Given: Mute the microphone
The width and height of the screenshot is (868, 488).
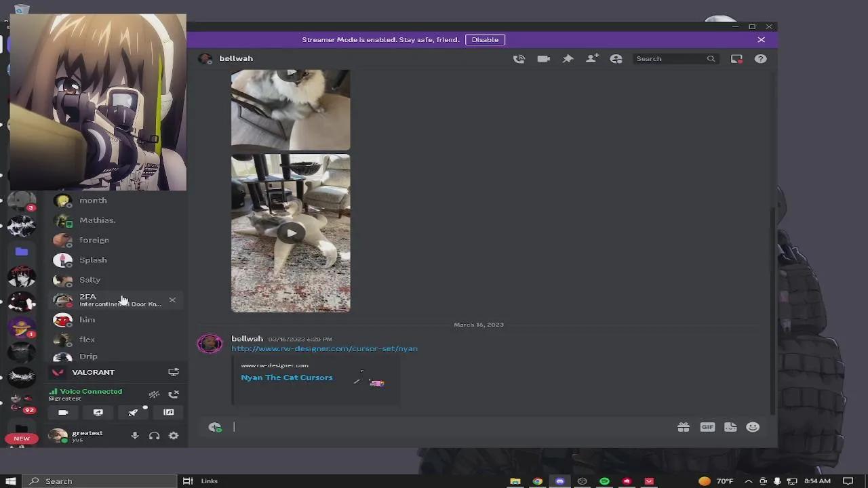Looking at the screenshot, I should pyautogui.click(x=135, y=436).
